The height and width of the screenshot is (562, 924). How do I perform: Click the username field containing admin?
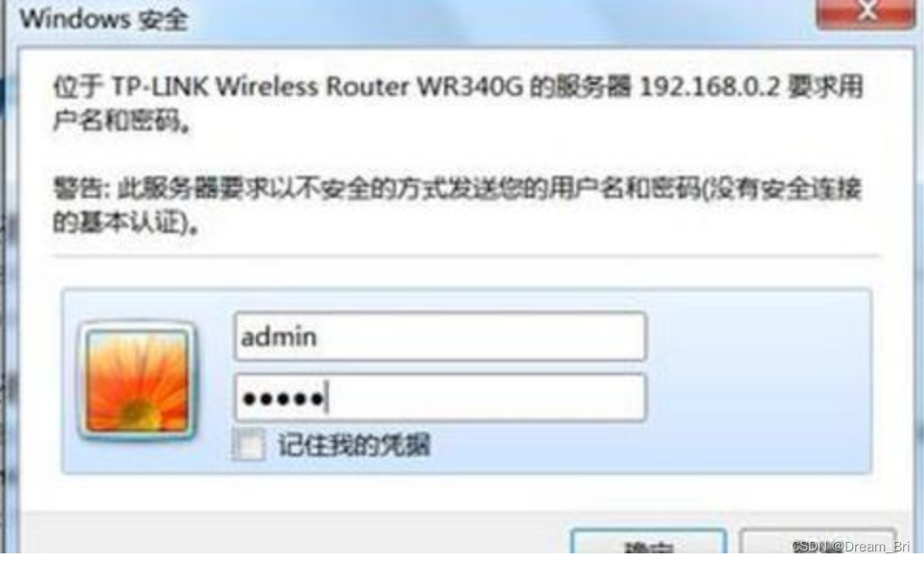(x=440, y=337)
